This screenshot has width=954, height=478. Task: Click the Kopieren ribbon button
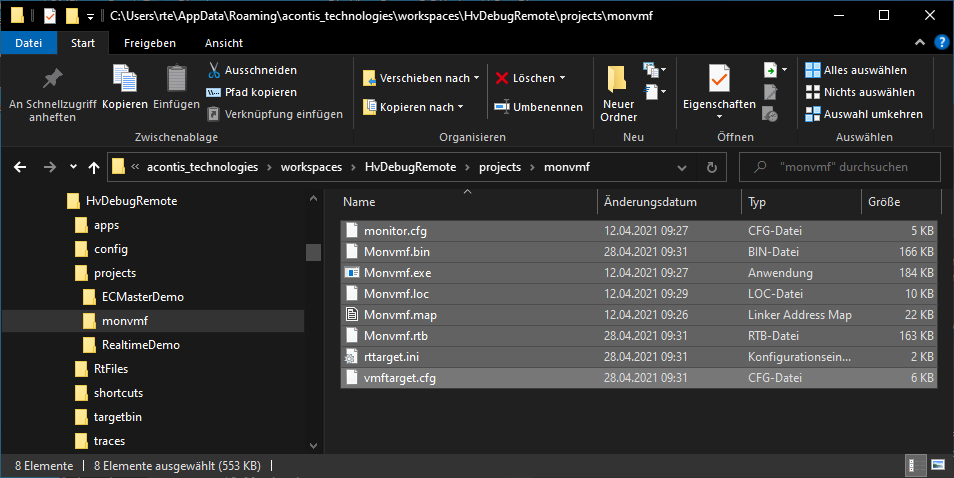click(x=125, y=88)
